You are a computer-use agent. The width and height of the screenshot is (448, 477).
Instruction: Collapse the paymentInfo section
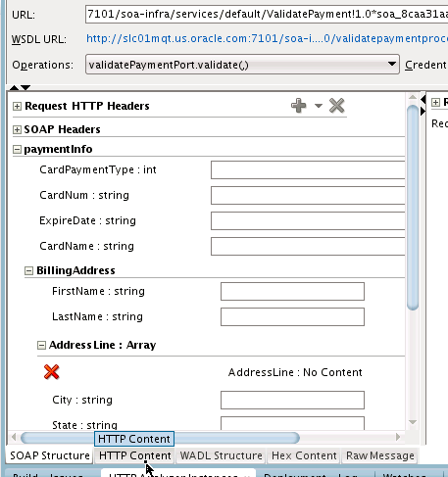coord(17,150)
